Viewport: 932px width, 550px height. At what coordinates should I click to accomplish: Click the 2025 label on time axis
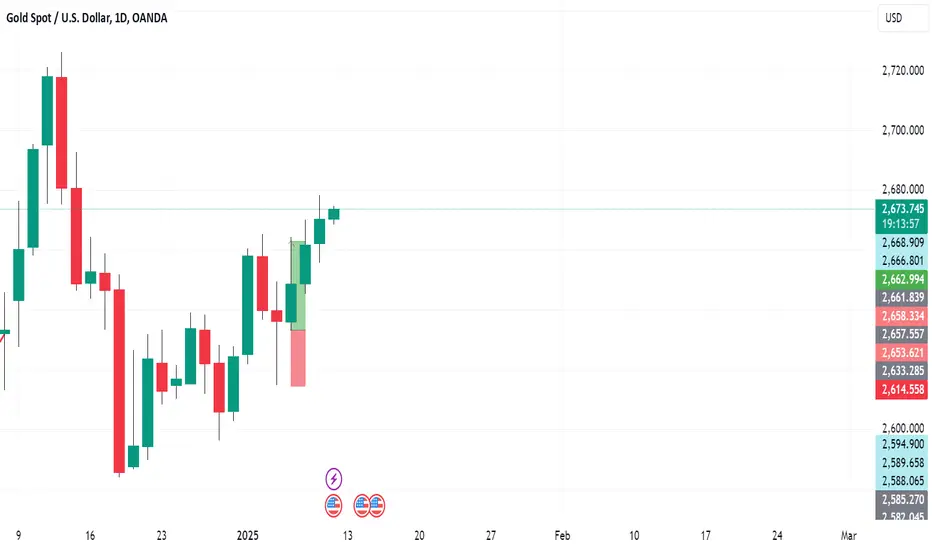coord(248,536)
